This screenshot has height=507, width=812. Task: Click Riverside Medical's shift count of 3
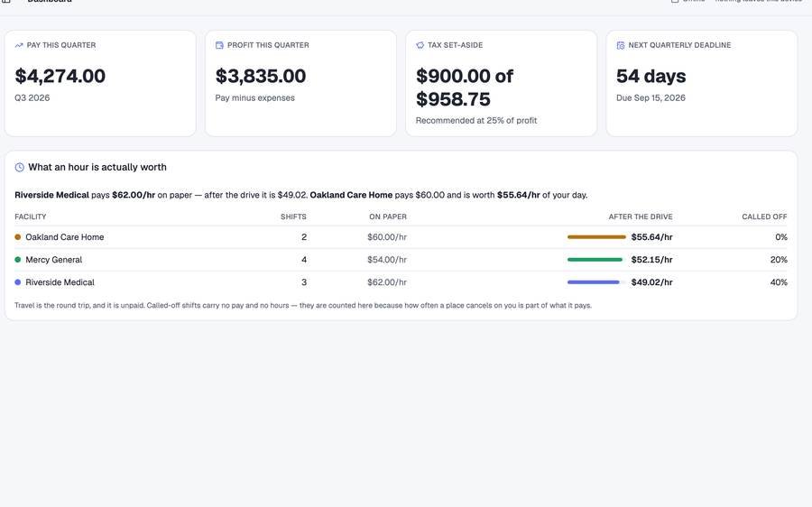click(304, 282)
